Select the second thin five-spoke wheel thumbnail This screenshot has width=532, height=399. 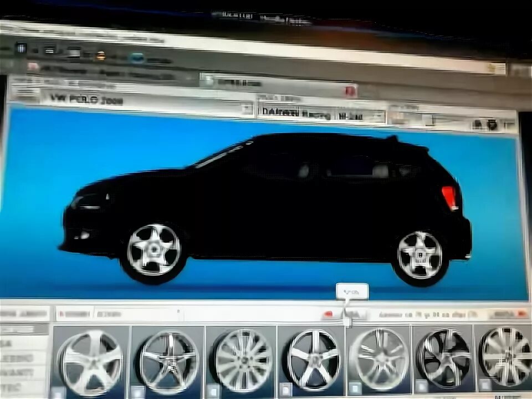(168, 362)
